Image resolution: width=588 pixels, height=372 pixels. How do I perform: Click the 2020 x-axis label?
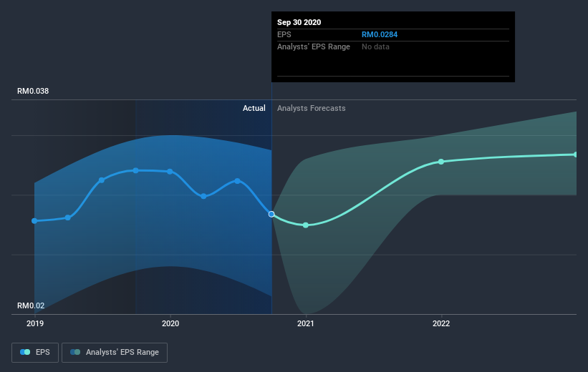[x=170, y=323]
